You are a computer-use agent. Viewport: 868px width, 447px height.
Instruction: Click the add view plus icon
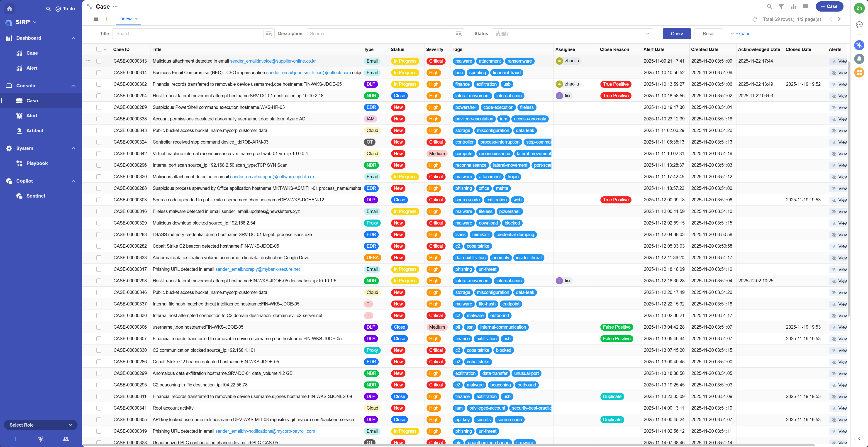(107, 19)
